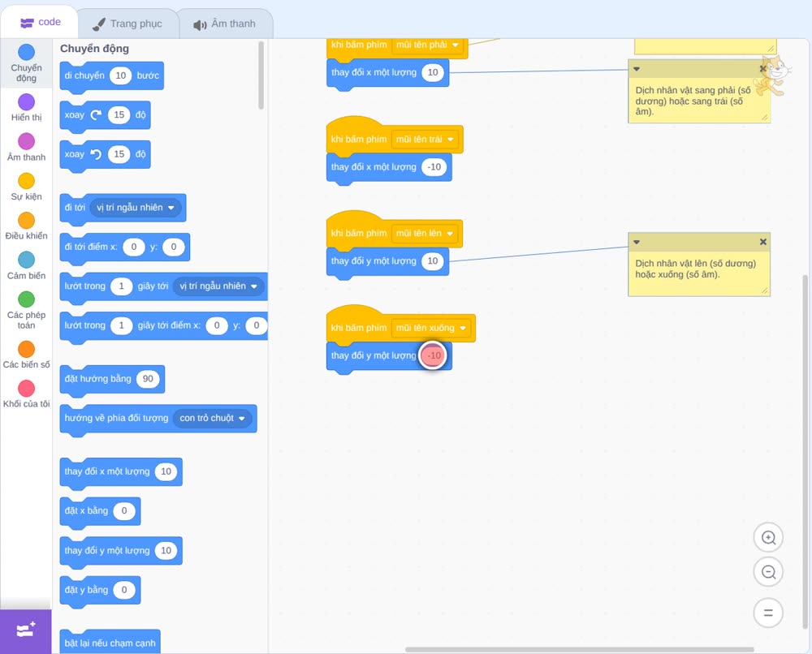The height and width of the screenshot is (654, 812).
Task: Select the 'bật lại nếu chạm cạnh' block
Action: click(110, 642)
